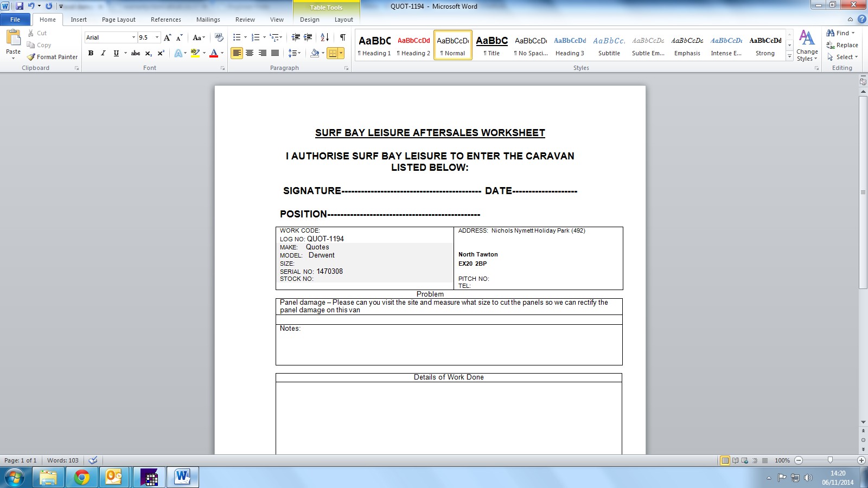
Task: Click the Replace command
Action: [842, 45]
